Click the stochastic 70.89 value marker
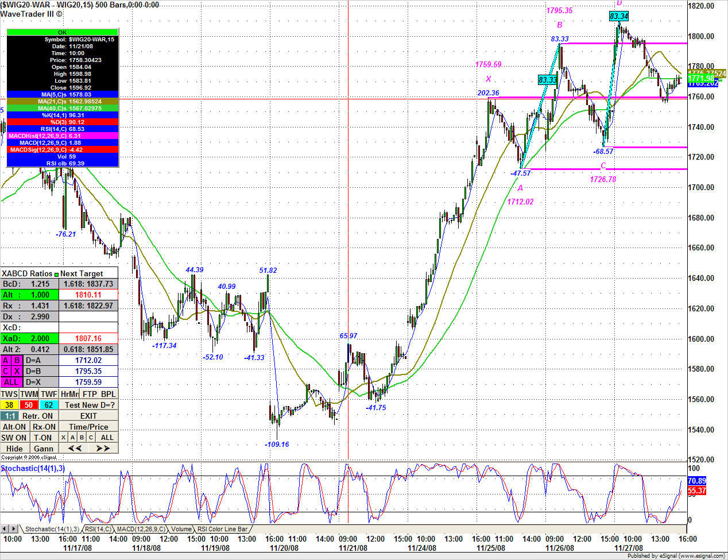728x560 pixels. tap(696, 481)
